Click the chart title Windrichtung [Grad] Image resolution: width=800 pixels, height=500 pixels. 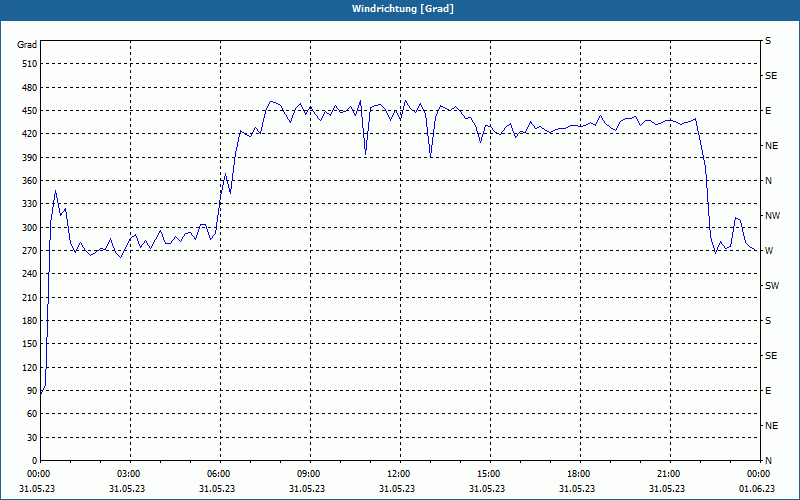(403, 9)
